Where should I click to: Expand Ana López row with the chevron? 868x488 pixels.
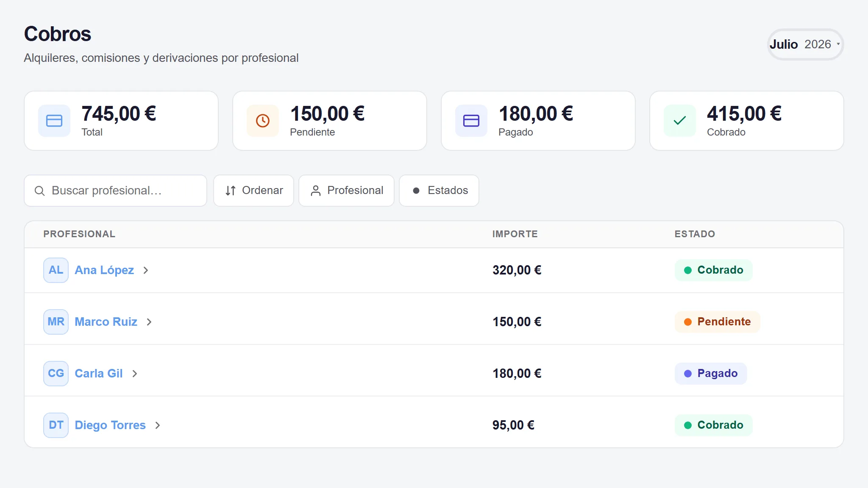pos(146,270)
